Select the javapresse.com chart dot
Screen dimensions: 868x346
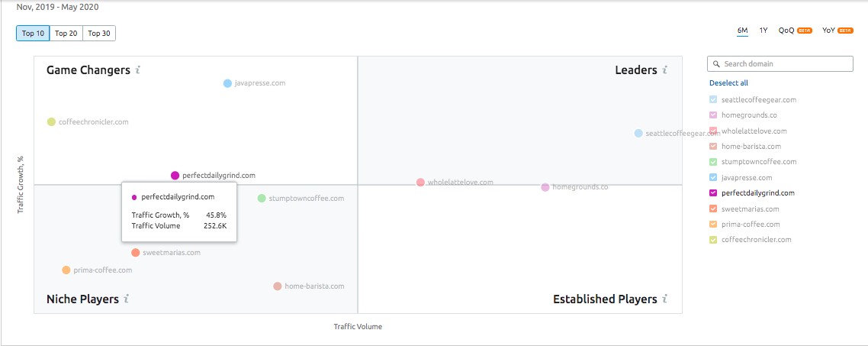point(227,83)
